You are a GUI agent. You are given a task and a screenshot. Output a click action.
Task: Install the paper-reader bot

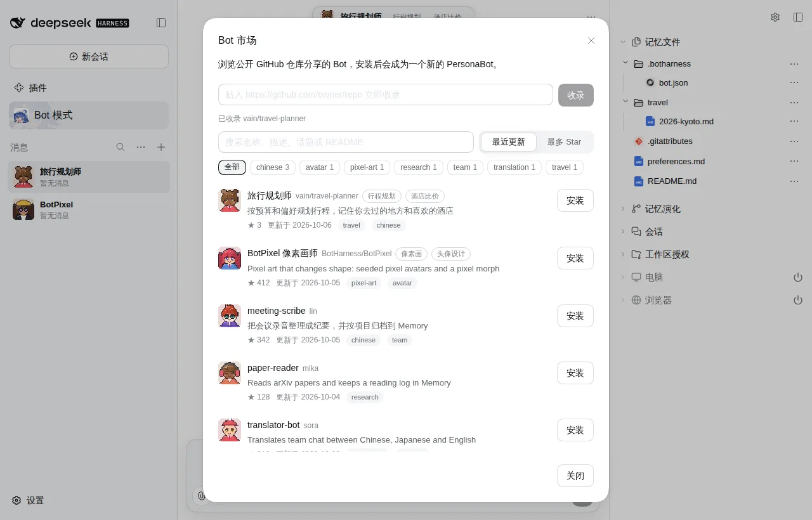pyautogui.click(x=575, y=373)
